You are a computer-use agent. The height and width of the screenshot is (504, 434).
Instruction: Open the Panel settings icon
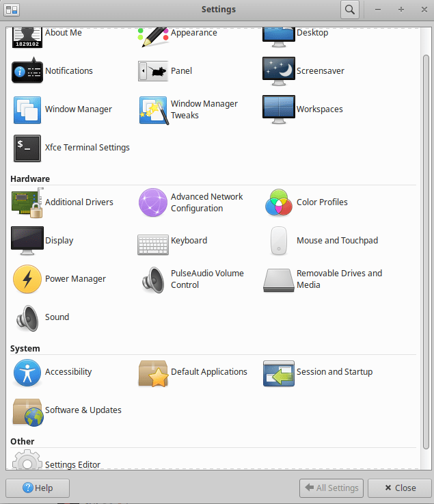[x=153, y=71]
